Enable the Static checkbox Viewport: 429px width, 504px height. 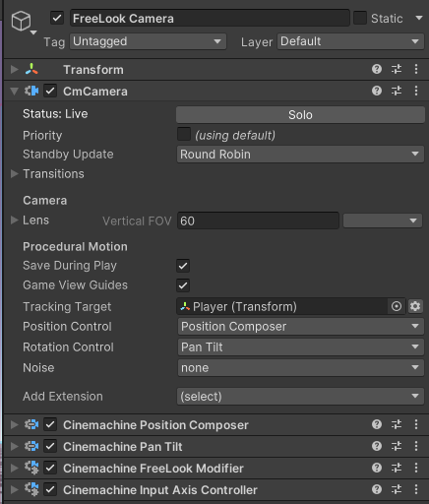360,18
